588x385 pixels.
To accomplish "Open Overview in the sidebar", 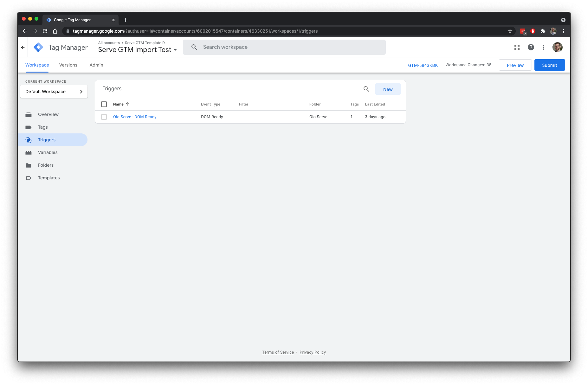I will 48,114.
